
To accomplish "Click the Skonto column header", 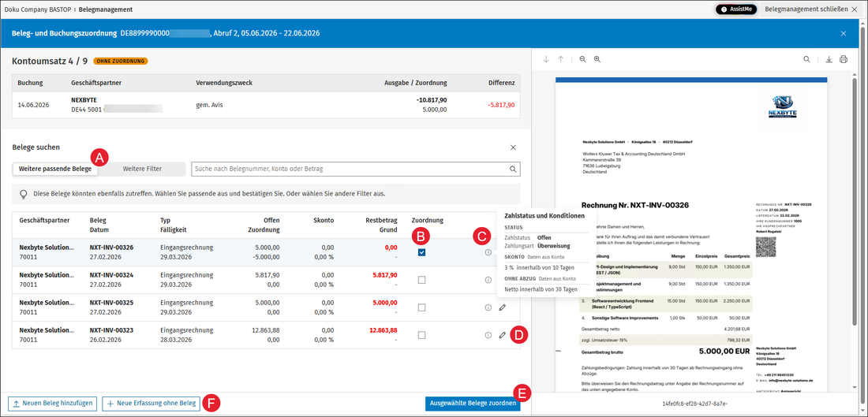I will tap(324, 220).
